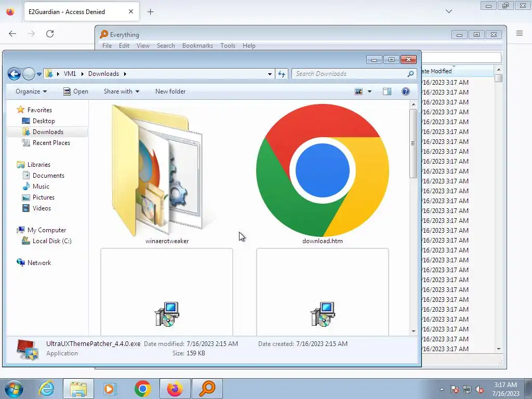The image size is (532, 399).
Task: Expand the arrow after VM1 breadcrumb
Action: 82,74
